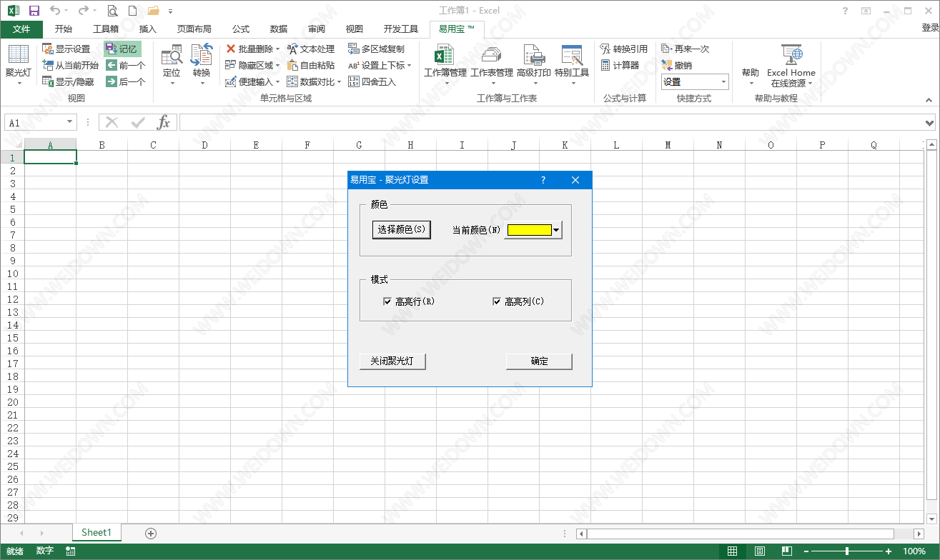This screenshot has height=560, width=940.
Task: Go to 前一个 previous position
Action: (126, 65)
